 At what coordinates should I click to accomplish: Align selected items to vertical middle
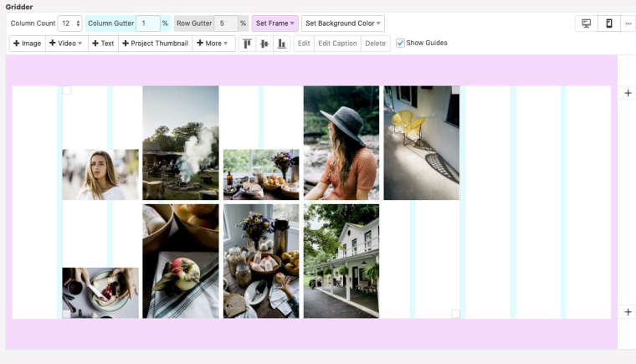coord(264,44)
